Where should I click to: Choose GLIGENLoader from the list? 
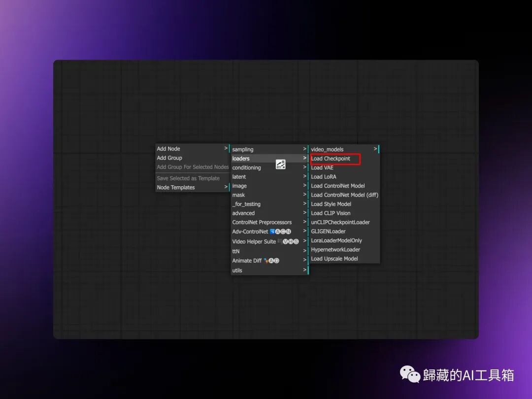(x=344, y=232)
